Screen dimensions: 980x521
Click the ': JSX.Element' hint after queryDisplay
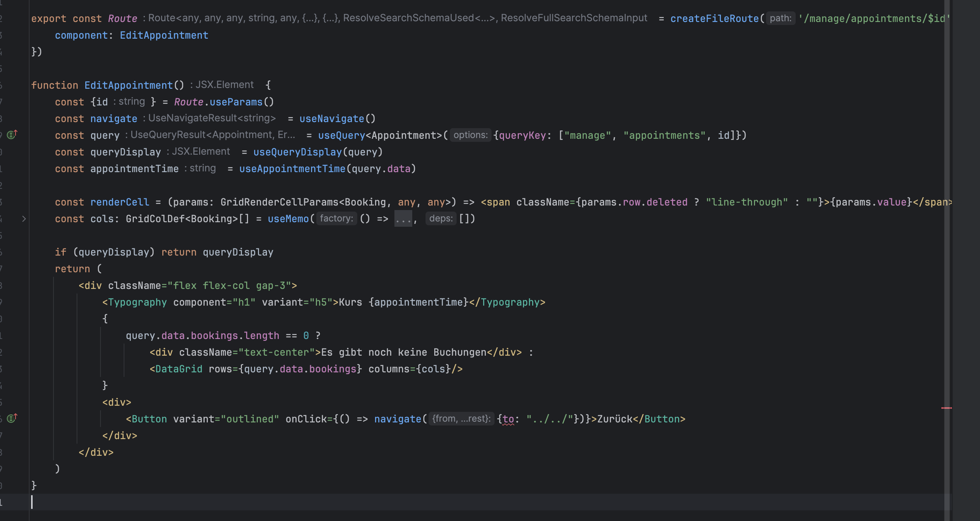tap(198, 152)
